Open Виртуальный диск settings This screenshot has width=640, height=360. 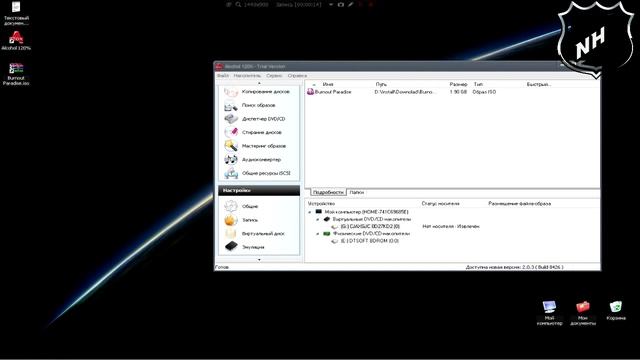click(255, 233)
